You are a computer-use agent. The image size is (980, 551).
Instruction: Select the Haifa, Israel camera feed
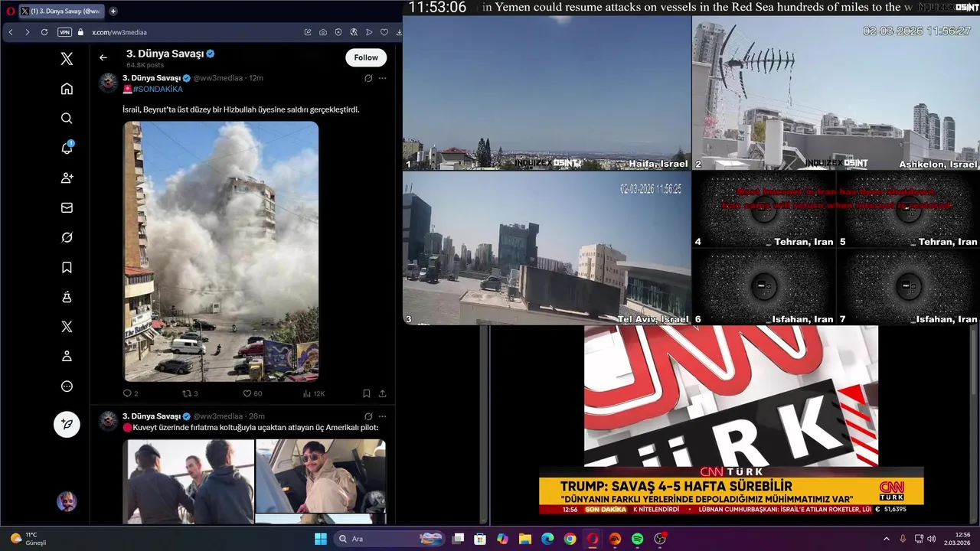[547, 93]
